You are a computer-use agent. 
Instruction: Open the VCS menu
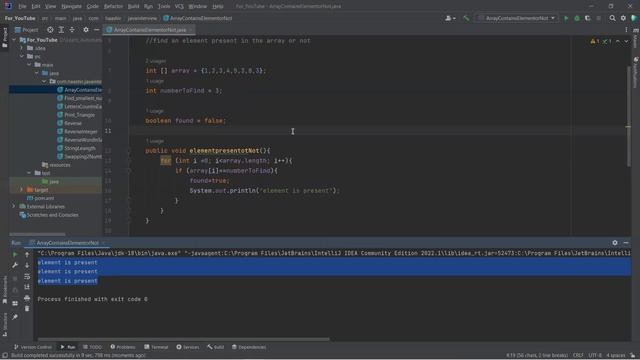click(x=179, y=6)
